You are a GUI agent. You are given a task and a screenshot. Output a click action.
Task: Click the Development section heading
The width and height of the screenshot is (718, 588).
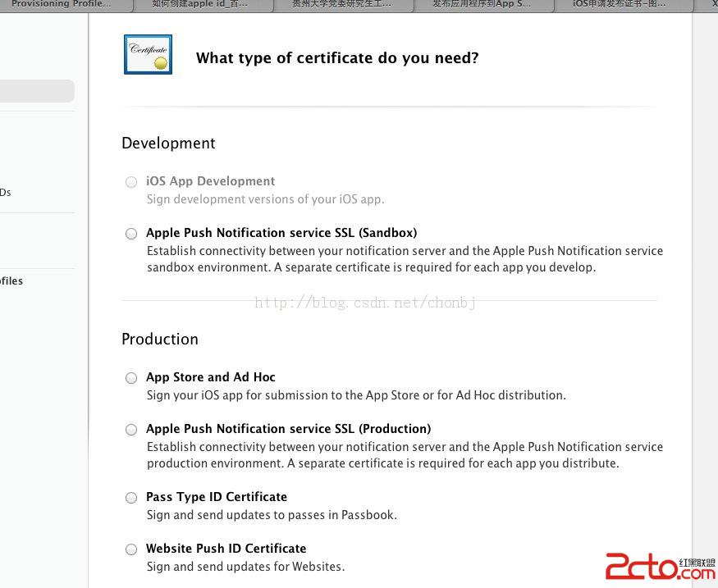click(168, 144)
